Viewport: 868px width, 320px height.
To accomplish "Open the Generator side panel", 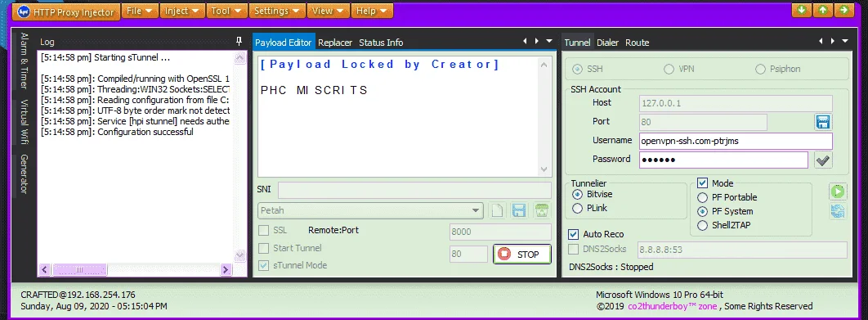I will click(25, 174).
